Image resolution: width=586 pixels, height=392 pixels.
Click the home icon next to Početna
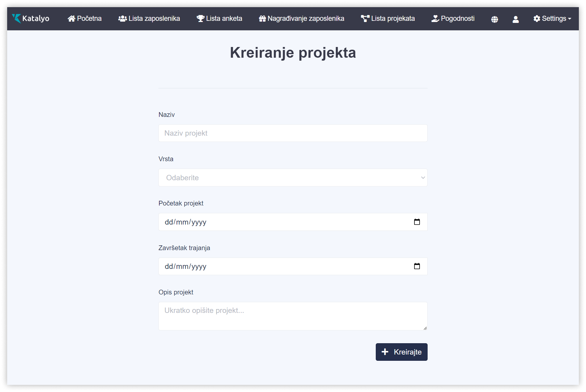(x=71, y=19)
